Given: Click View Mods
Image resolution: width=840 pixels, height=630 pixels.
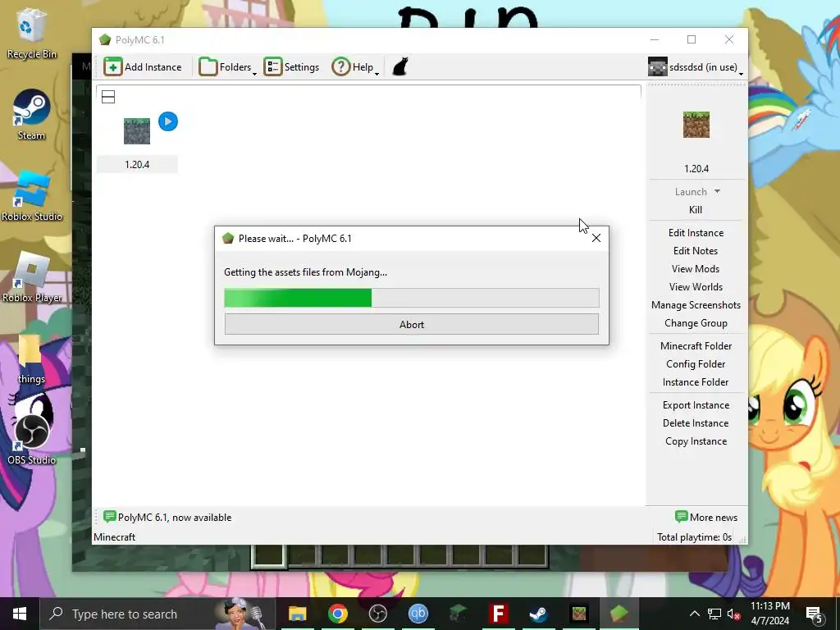Looking at the screenshot, I should pyautogui.click(x=696, y=269).
